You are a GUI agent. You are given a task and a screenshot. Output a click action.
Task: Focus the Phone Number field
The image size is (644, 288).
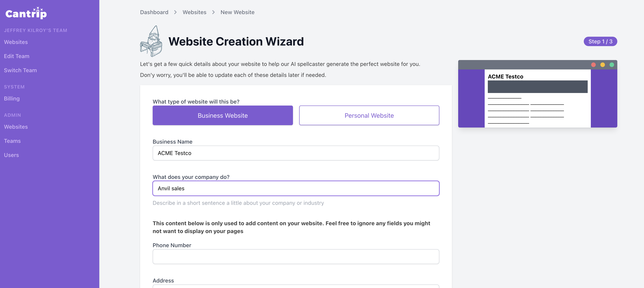(296, 256)
